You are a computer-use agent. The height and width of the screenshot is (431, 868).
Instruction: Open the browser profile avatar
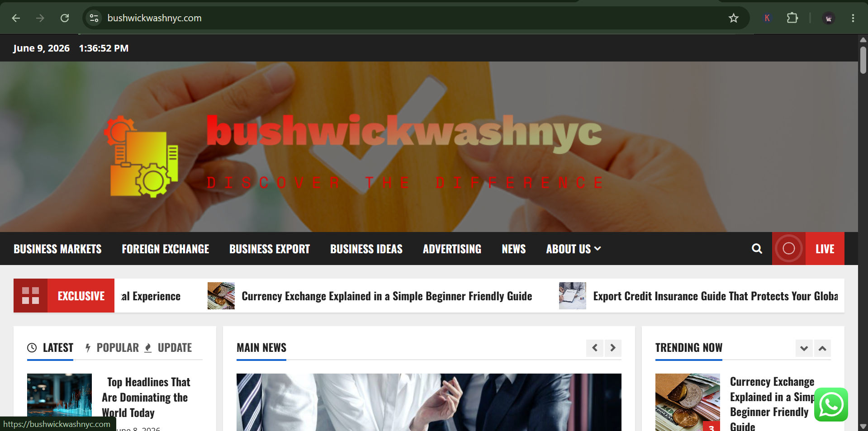click(829, 18)
